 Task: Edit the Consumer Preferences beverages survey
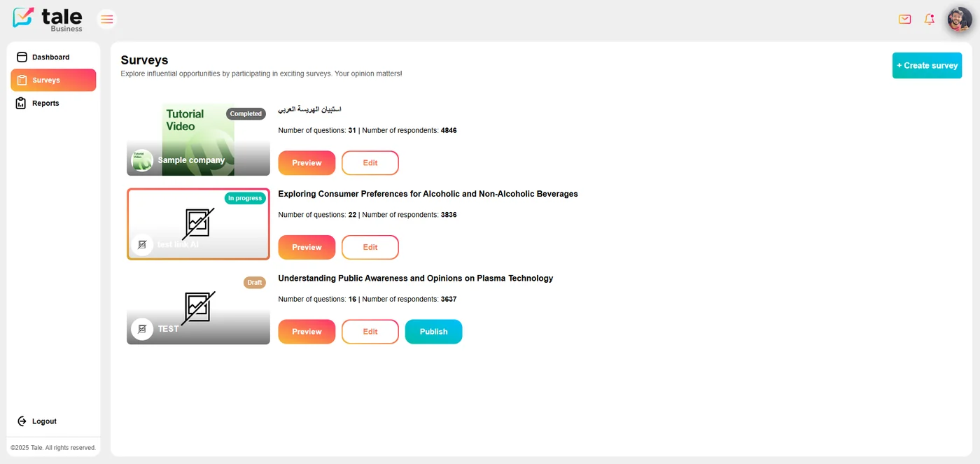tap(370, 247)
